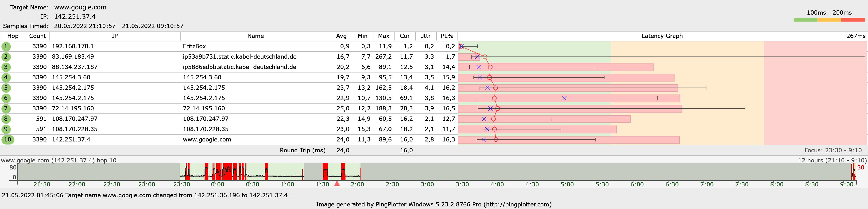Open the pingplotter.com link in footer
Screen dimensions: 868x209
516,204
